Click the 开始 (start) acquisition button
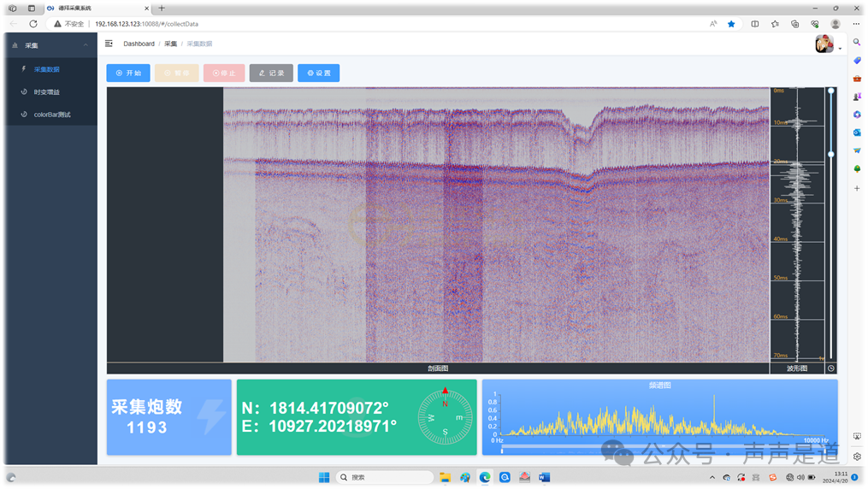 coord(128,73)
